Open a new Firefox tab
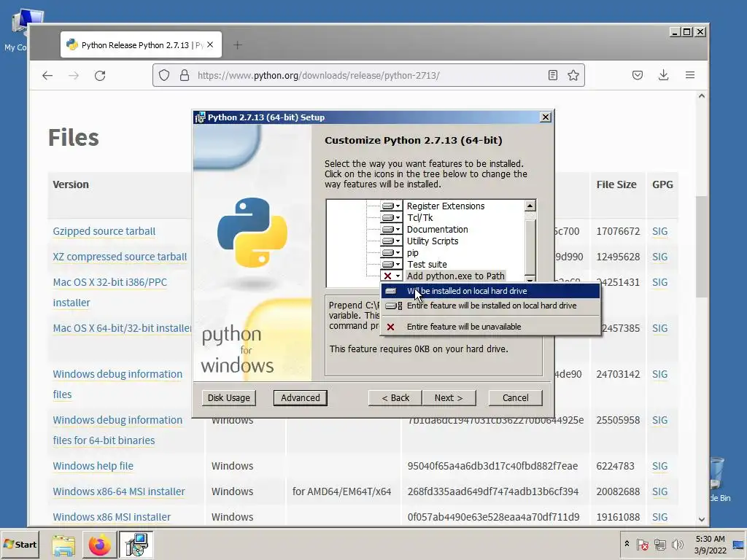 point(237,45)
